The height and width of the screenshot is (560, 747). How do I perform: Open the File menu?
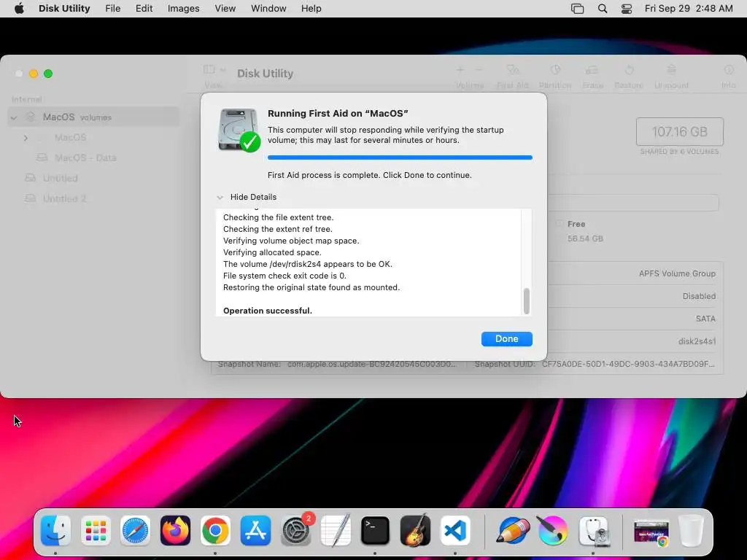pos(113,9)
